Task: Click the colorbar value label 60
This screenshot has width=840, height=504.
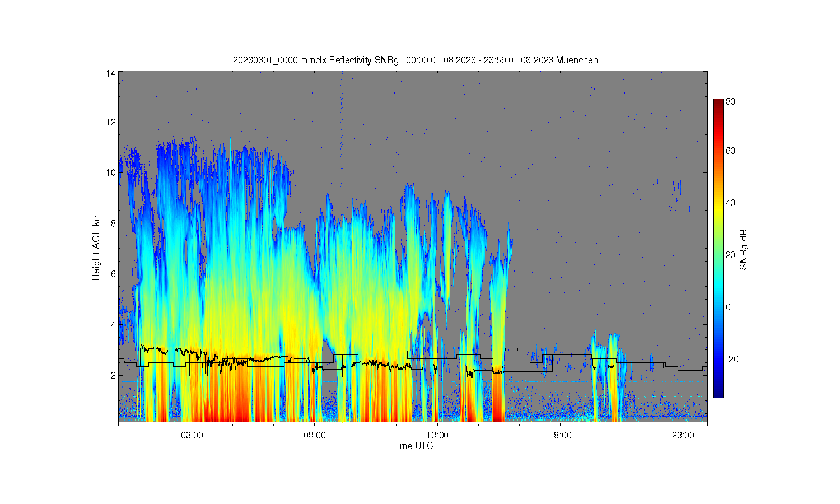Action: [x=730, y=151]
